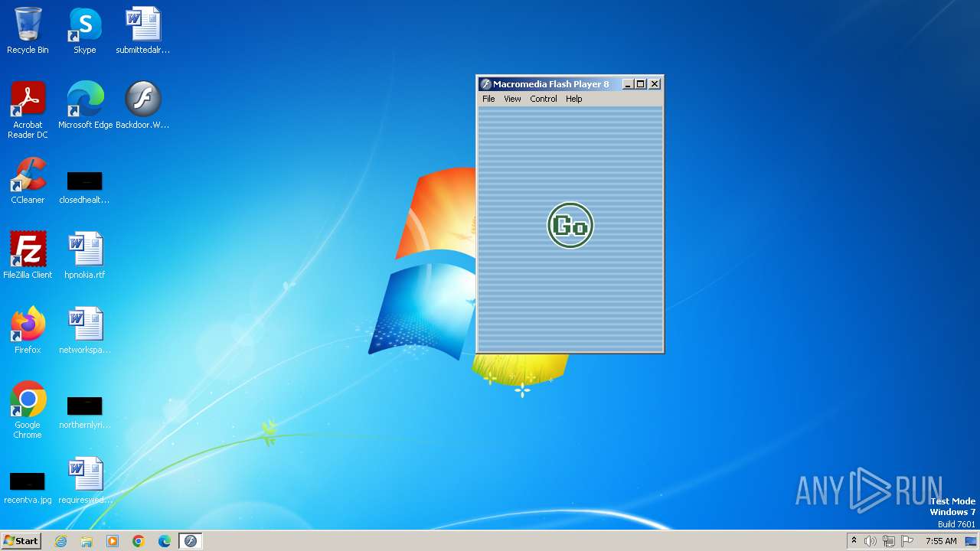Open the Action Center flag icon
Viewport: 980px width, 551px height.
[x=907, y=541]
